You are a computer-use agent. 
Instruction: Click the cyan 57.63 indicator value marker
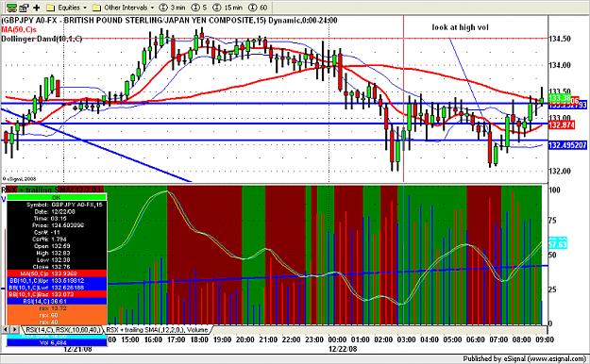[558, 244]
